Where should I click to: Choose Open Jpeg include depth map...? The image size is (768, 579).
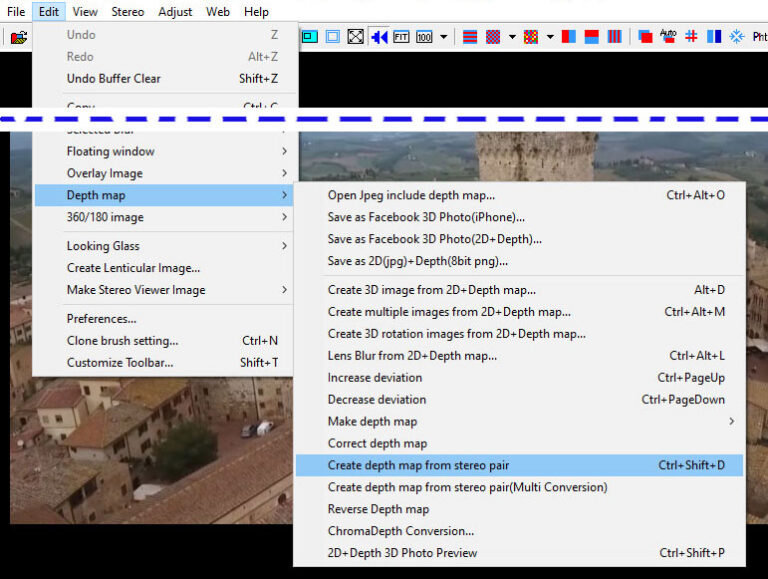519,195
